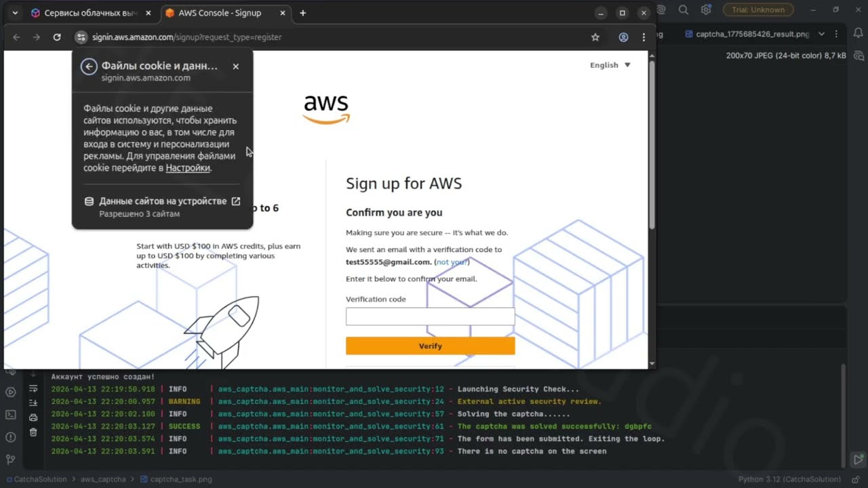Open the browser tab search dropdown
The width and height of the screenshot is (868, 488).
pos(15,13)
